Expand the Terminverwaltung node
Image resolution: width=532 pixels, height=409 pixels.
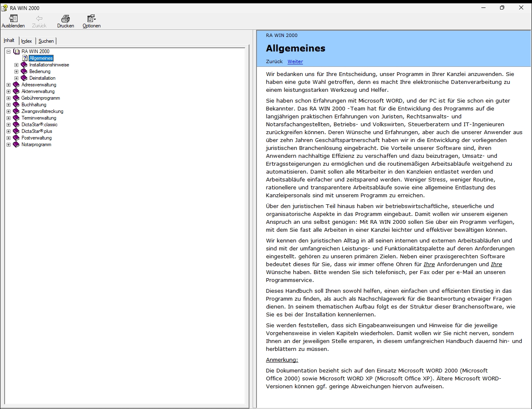[x=8, y=118]
